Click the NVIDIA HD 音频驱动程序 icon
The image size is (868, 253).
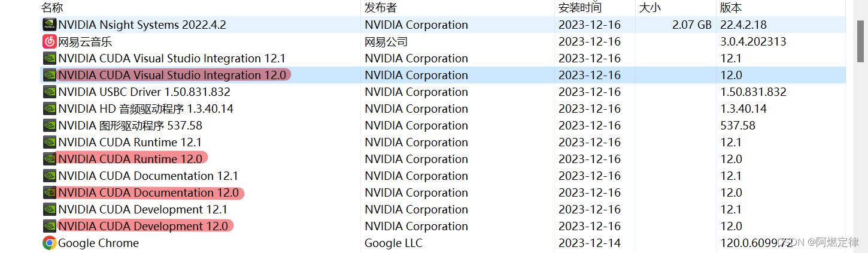pyautogui.click(x=50, y=109)
